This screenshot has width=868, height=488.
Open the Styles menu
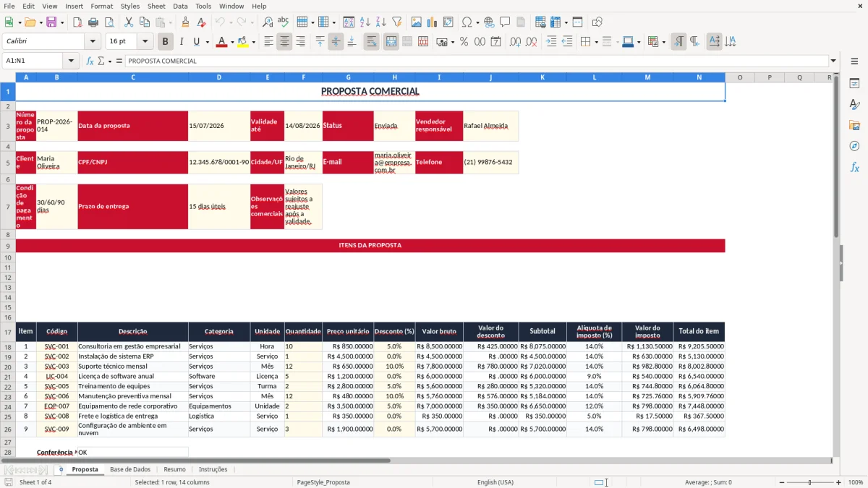[x=130, y=6]
